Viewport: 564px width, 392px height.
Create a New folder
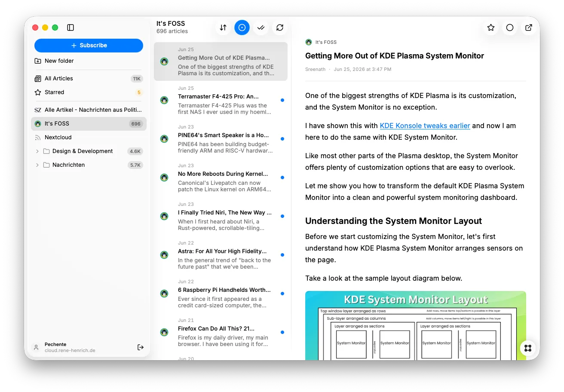[x=89, y=61]
